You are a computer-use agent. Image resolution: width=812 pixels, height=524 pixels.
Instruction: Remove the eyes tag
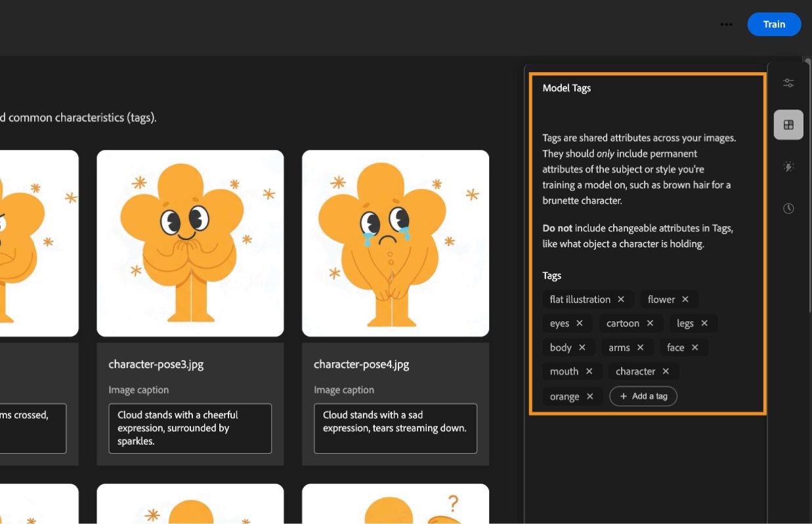(x=578, y=323)
